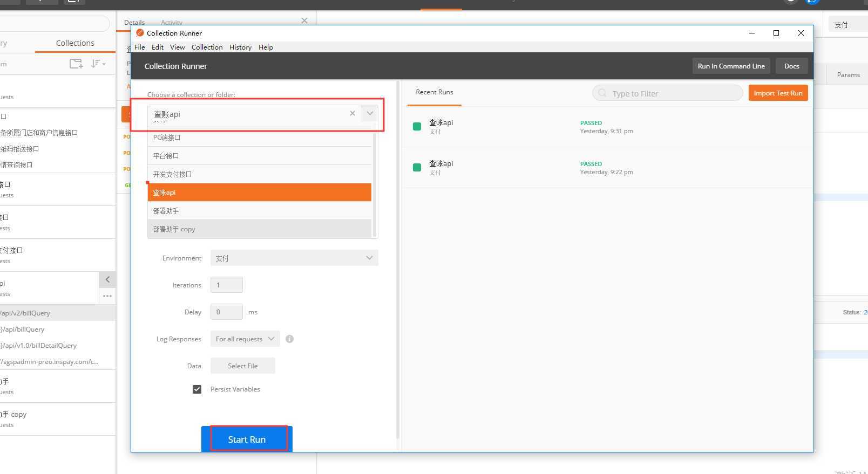
Task: Click the Import Test Run button
Action: [778, 93]
